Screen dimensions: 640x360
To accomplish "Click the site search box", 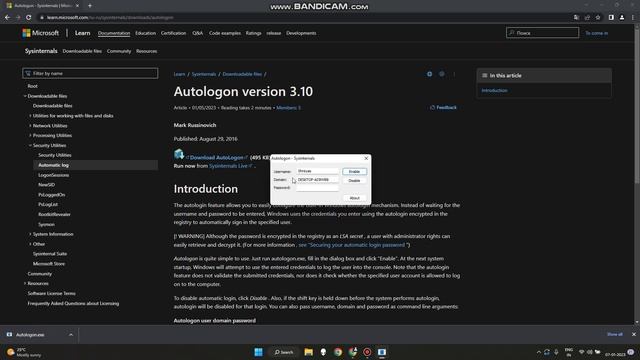I will [542, 33].
